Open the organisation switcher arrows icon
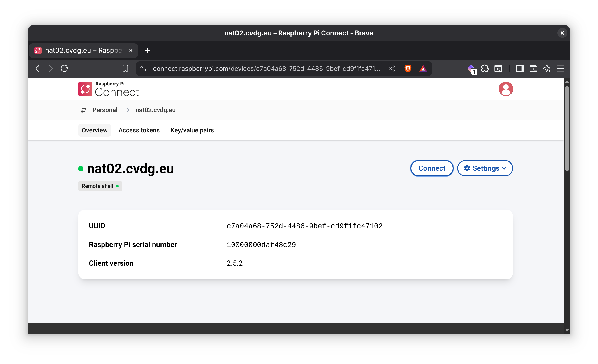Screen dimensions: 598x364 83,110
